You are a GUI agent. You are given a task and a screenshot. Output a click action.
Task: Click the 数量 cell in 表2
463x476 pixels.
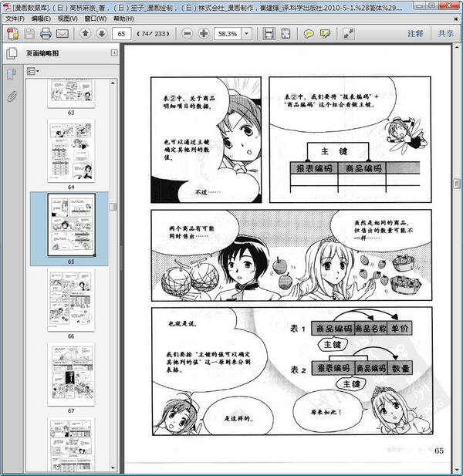pyautogui.click(x=400, y=368)
